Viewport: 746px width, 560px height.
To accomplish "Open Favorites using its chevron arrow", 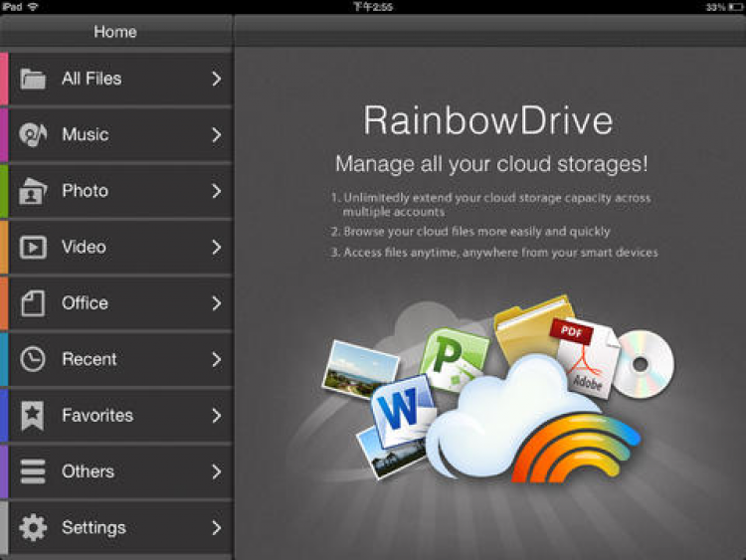I will click(x=217, y=416).
